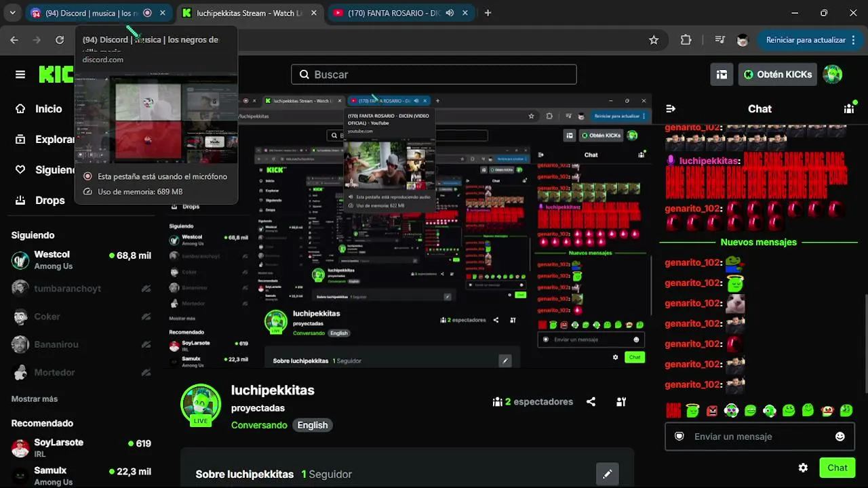
Task: Open Westcol's channel in Siguiendo
Action: 81,260
